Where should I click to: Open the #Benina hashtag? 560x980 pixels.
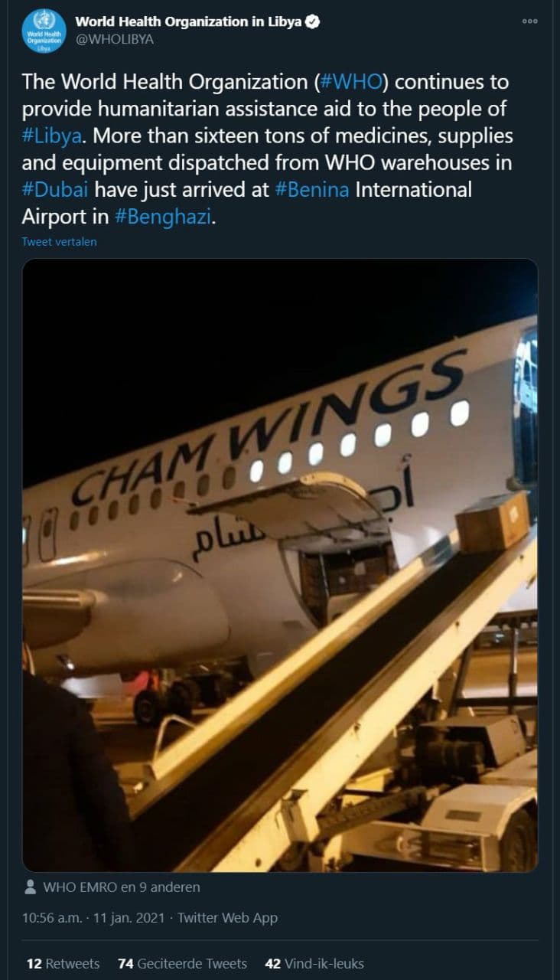tap(311, 189)
